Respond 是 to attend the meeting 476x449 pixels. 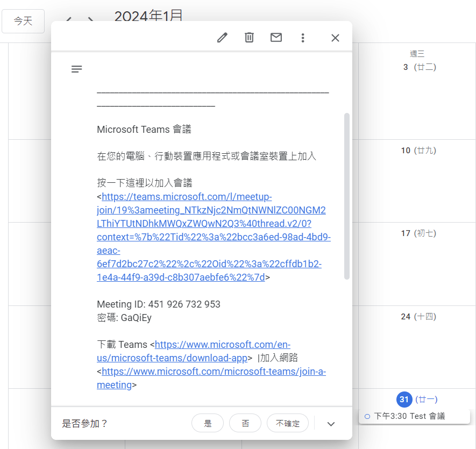click(208, 423)
